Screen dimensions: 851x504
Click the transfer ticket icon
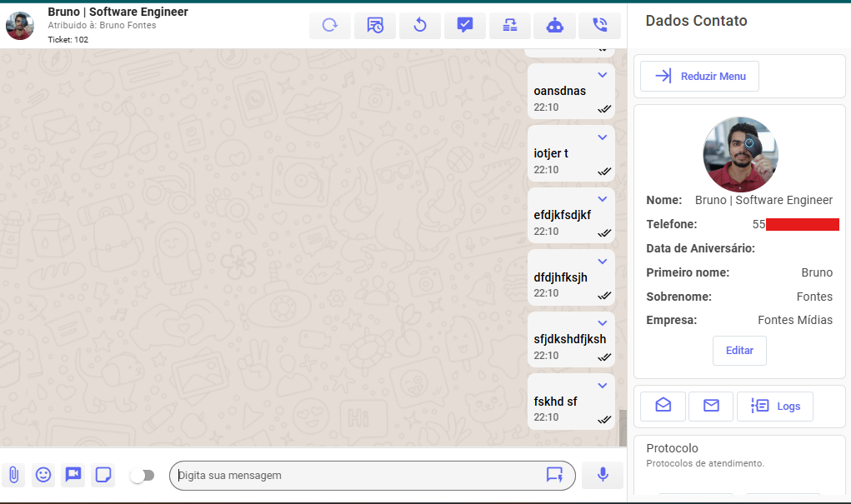point(510,26)
